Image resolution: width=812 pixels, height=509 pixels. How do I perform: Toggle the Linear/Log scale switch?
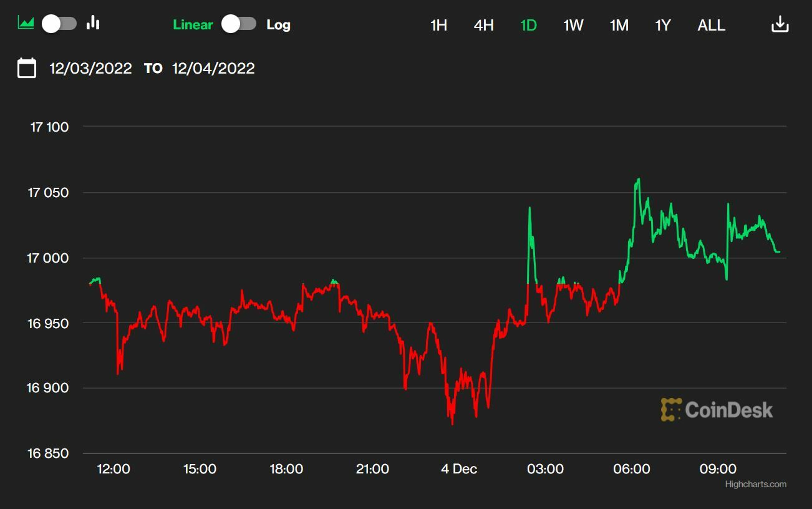click(239, 24)
